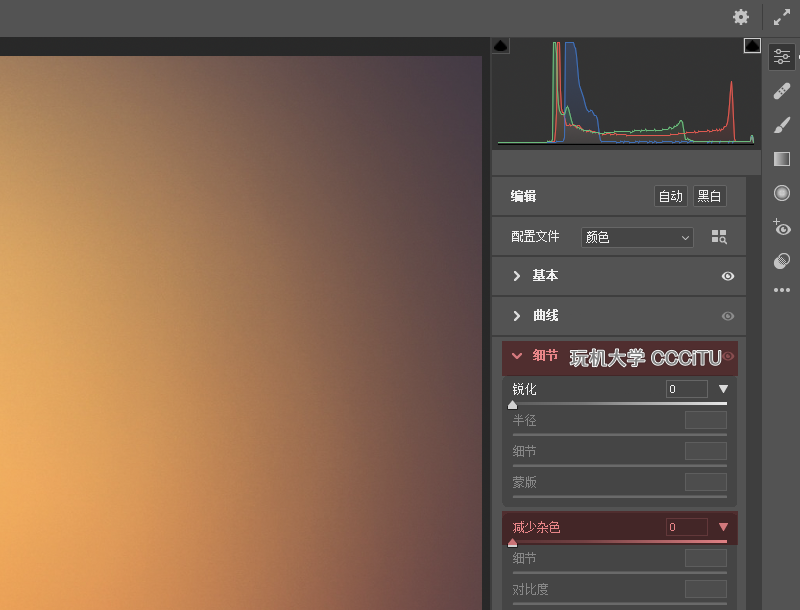Toggle highlight clipping warning in histogram
This screenshot has height=610, width=800.
[x=752, y=46]
